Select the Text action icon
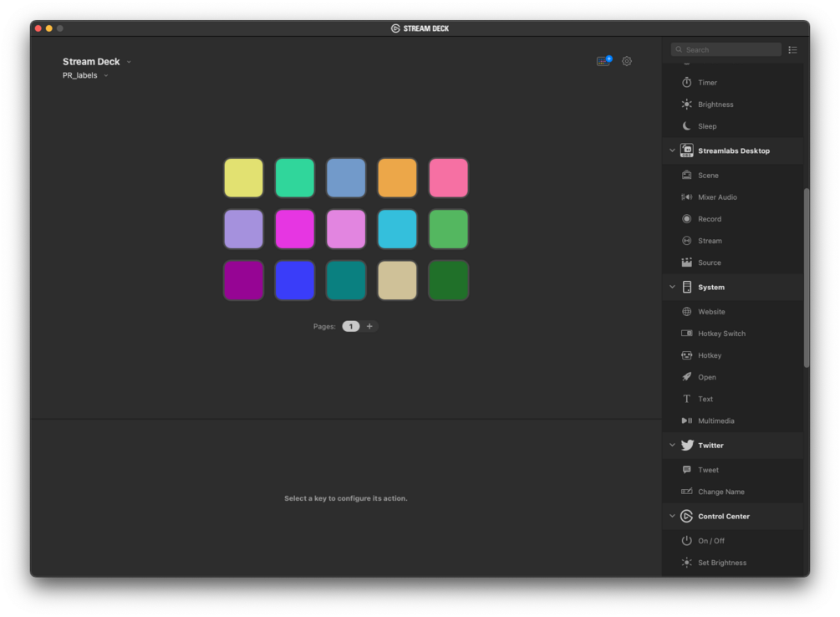 coord(686,399)
